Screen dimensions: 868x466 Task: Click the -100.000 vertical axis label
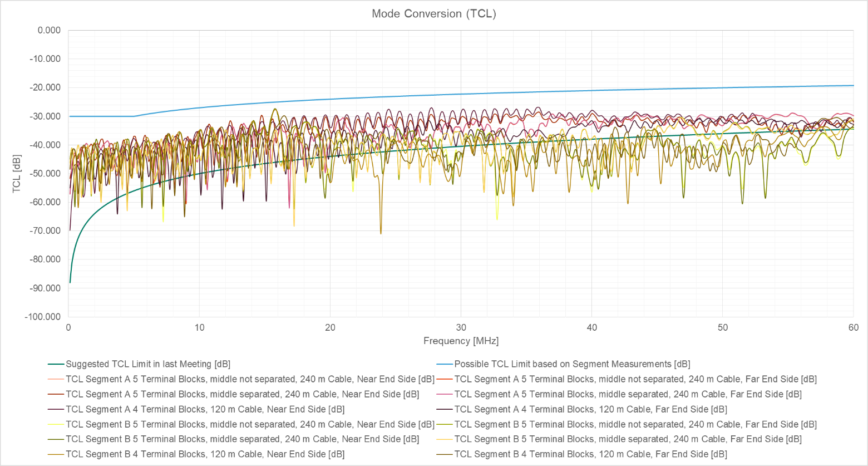[x=43, y=317]
